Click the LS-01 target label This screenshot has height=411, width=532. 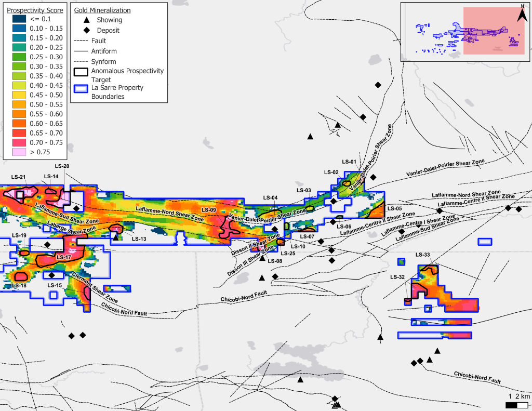coord(349,162)
